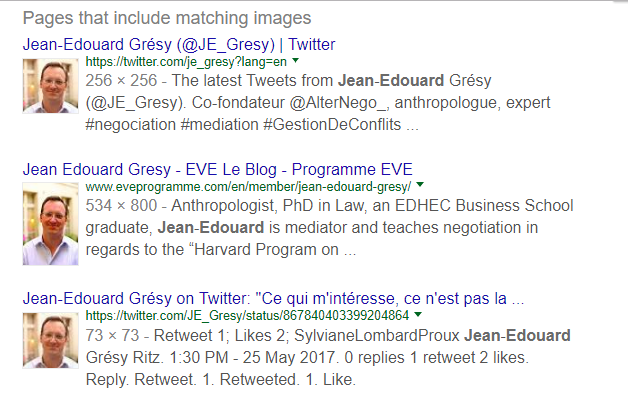Expand dropdown arrow beside eveprogramme.com URL
Screen dimensions: 628x409
click(420, 185)
